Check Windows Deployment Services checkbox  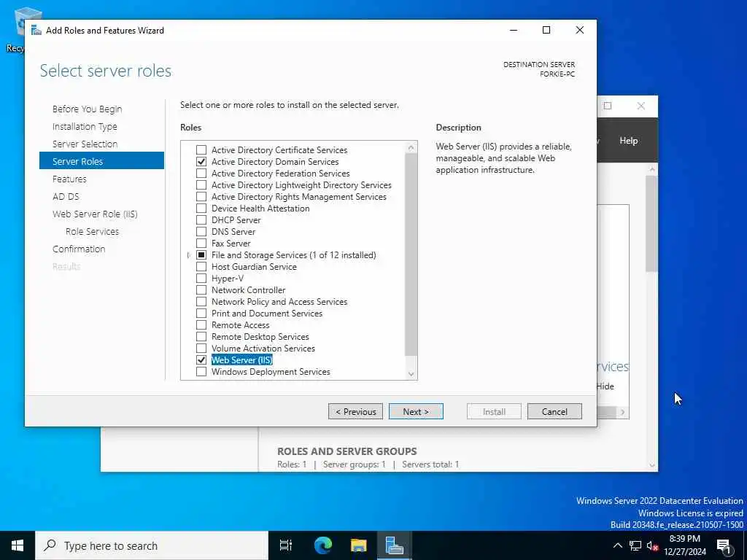pyautogui.click(x=201, y=371)
